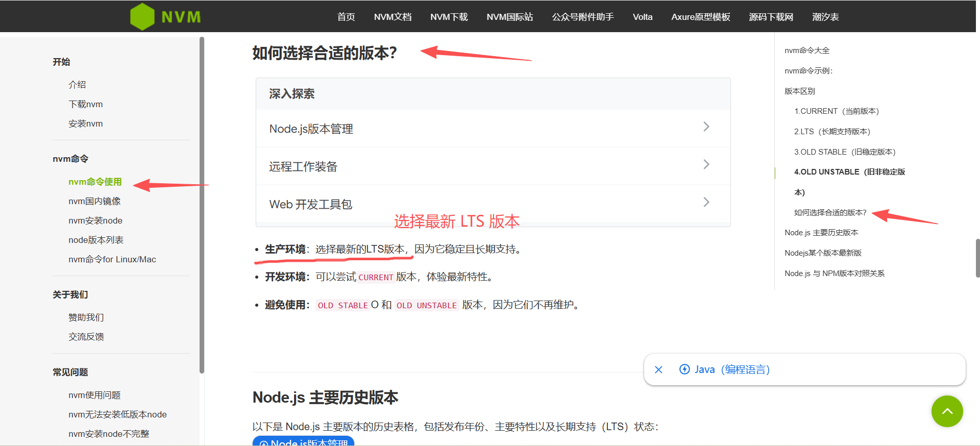Open NVM文档 in the top navigation

click(393, 17)
